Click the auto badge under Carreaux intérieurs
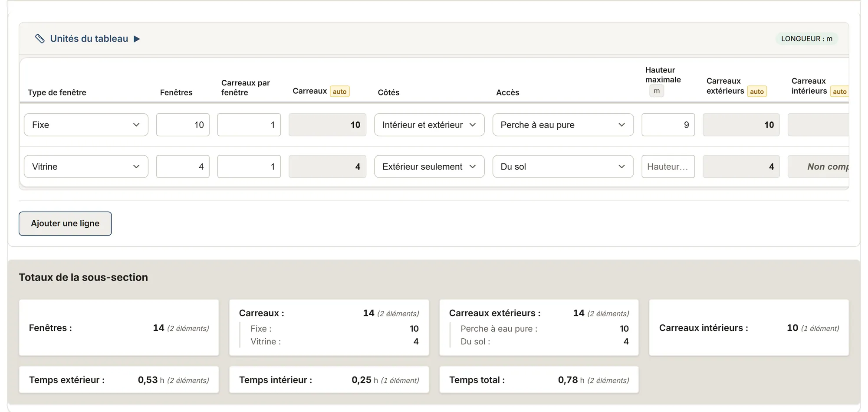This screenshot has height=412, width=868. 839,92
